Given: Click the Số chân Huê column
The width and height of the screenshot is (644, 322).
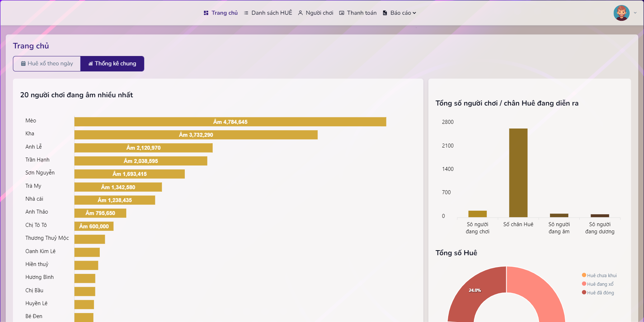Looking at the screenshot, I should point(518,173).
